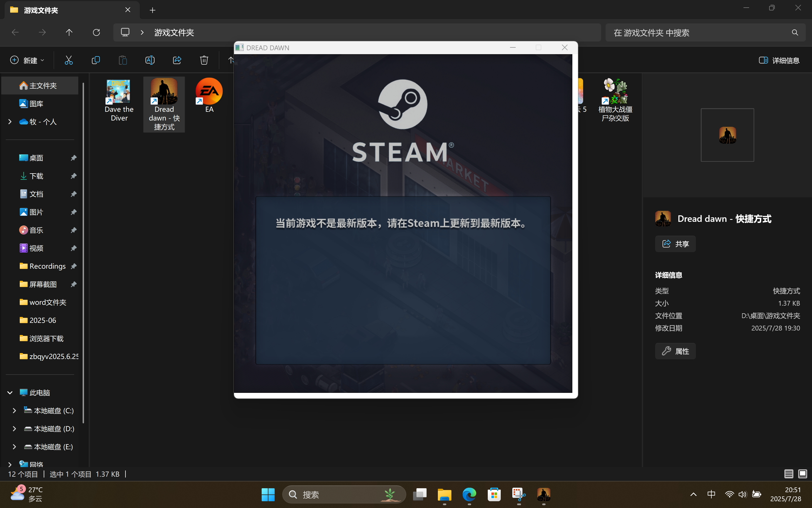This screenshot has width=812, height=508.
Task: Switch to large icons view layout
Action: (803, 474)
